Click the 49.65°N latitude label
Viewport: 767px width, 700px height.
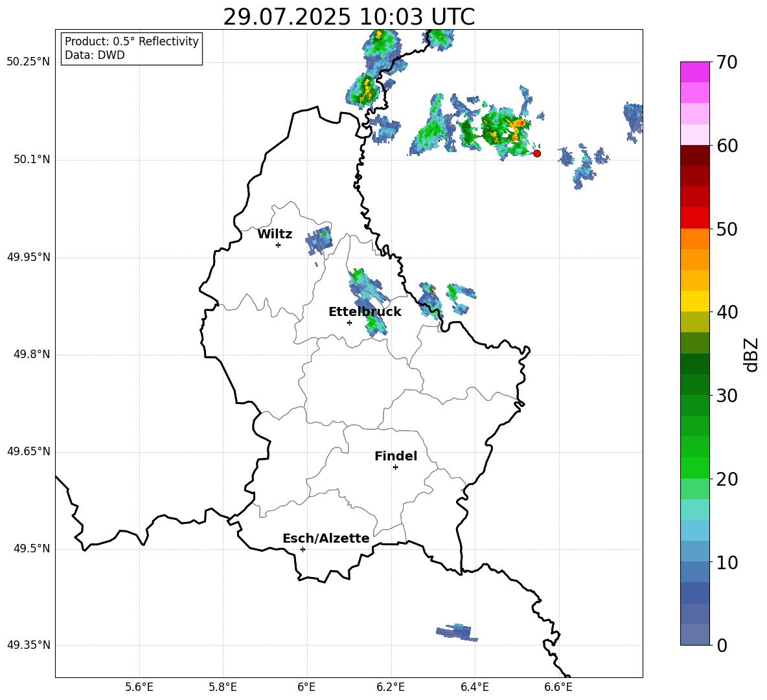[29, 451]
